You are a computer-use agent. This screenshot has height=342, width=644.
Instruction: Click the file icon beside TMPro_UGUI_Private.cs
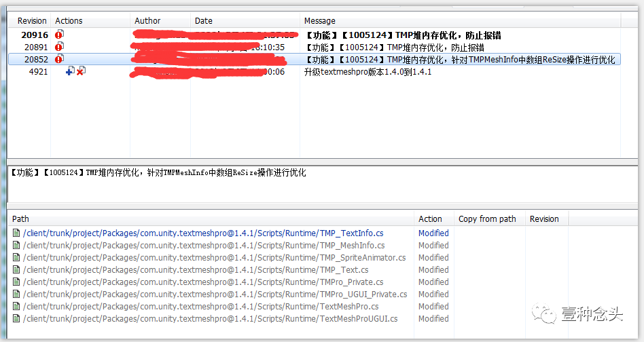16,294
